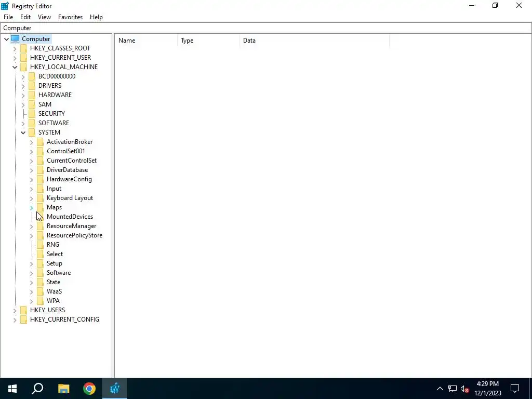This screenshot has width=532, height=399.
Task: Click the RNG folder icon
Action: click(x=40, y=245)
